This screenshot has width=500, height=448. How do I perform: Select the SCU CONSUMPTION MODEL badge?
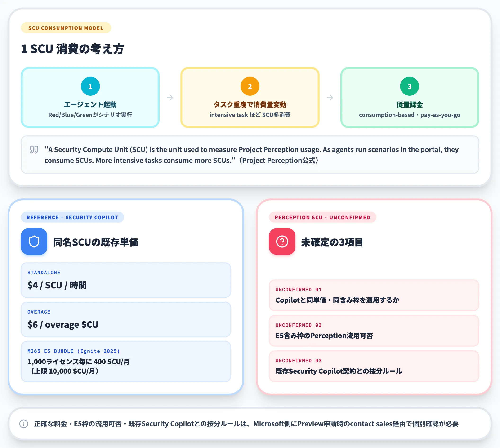tap(66, 28)
